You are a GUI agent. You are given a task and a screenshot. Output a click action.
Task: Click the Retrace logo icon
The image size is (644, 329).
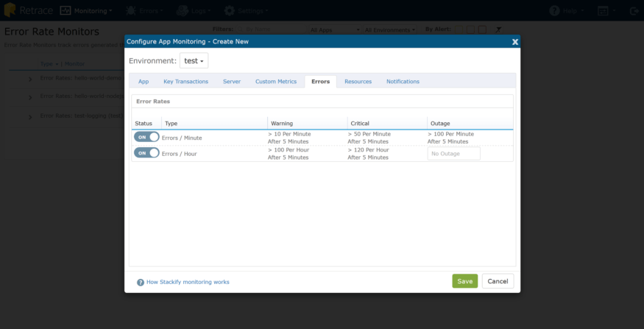tap(10, 10)
